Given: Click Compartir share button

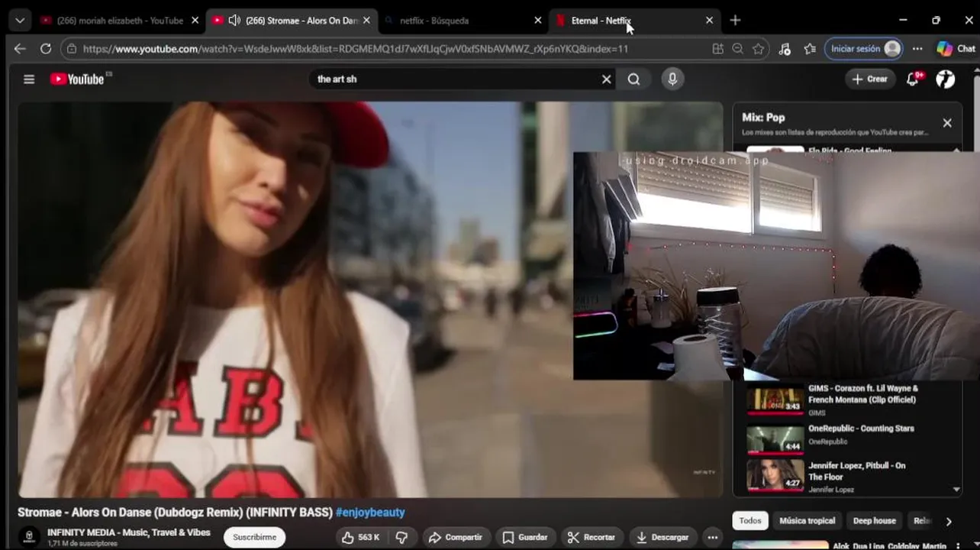Looking at the screenshot, I should (456, 537).
